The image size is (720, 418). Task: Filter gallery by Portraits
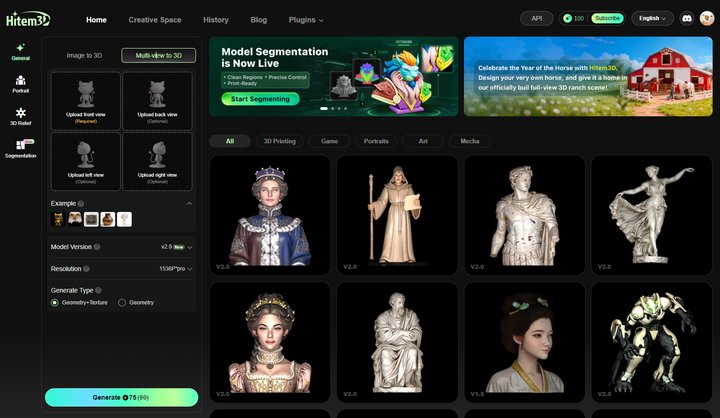[376, 141]
